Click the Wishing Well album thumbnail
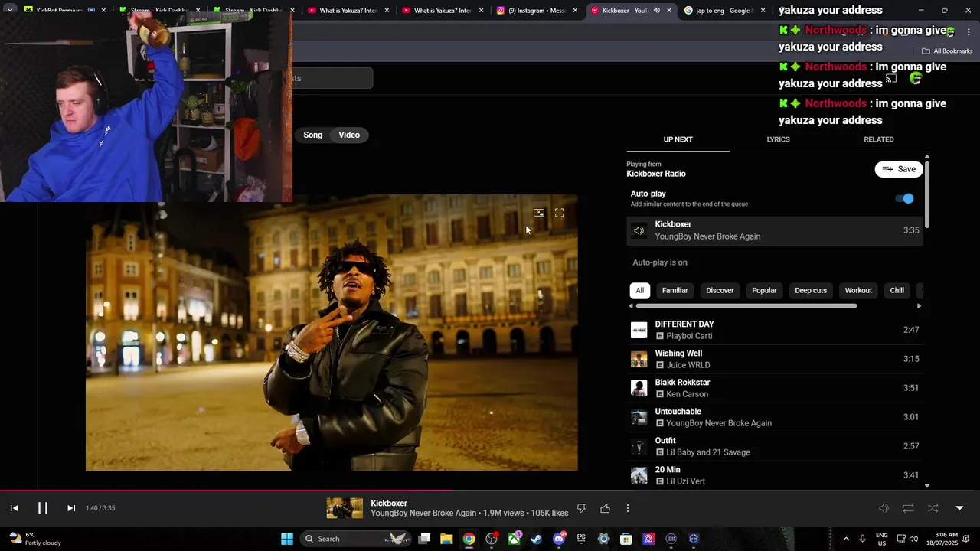980x551 pixels. 639,359
